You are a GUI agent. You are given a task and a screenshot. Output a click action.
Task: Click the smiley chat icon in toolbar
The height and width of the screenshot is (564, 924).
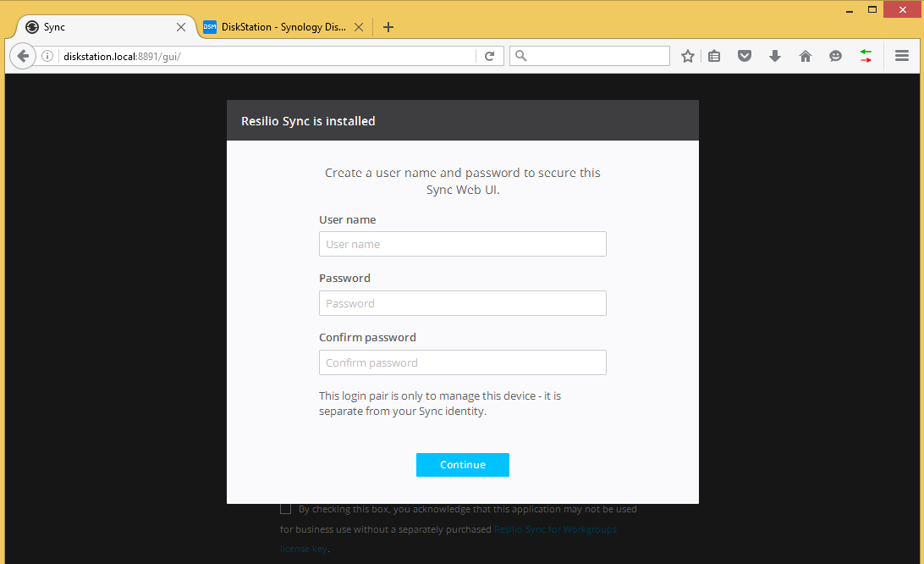pyautogui.click(x=836, y=56)
